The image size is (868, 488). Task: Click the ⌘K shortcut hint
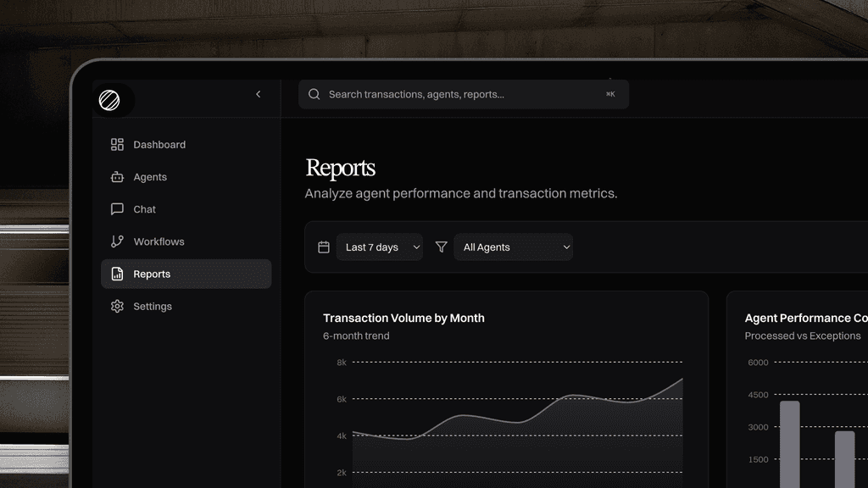click(x=610, y=94)
